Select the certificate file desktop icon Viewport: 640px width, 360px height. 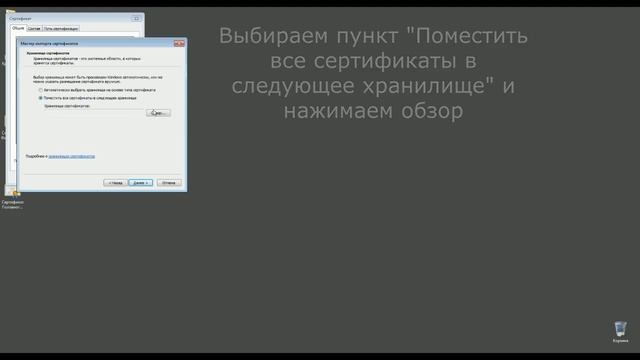(x=13, y=198)
